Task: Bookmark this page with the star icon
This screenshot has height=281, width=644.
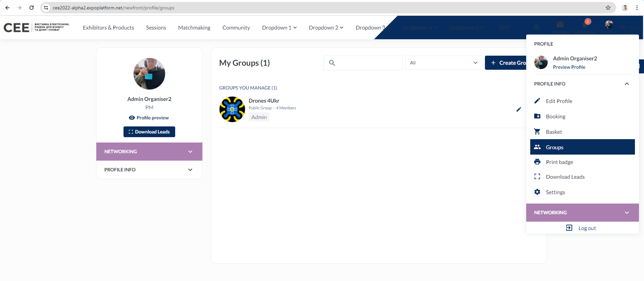Action: 608,8
